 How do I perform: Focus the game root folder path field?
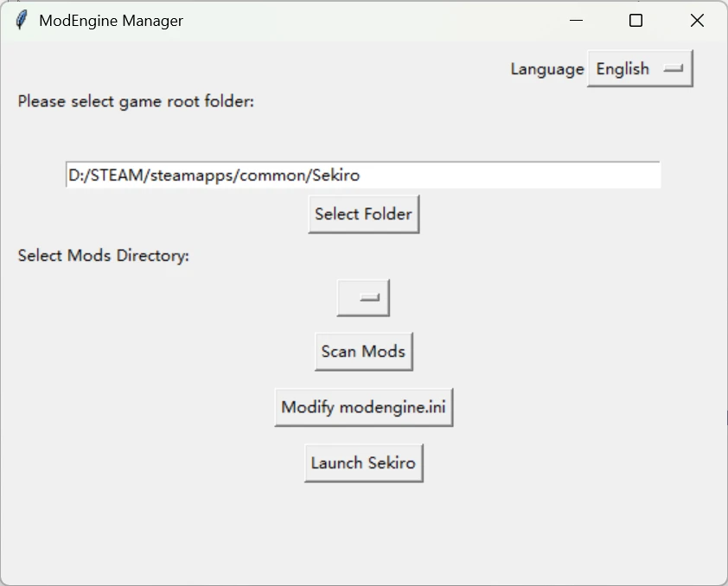click(x=363, y=175)
